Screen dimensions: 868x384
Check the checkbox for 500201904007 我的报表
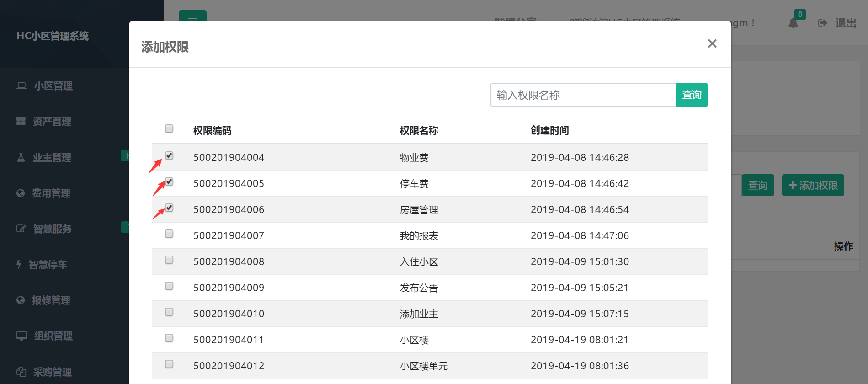[x=169, y=234]
